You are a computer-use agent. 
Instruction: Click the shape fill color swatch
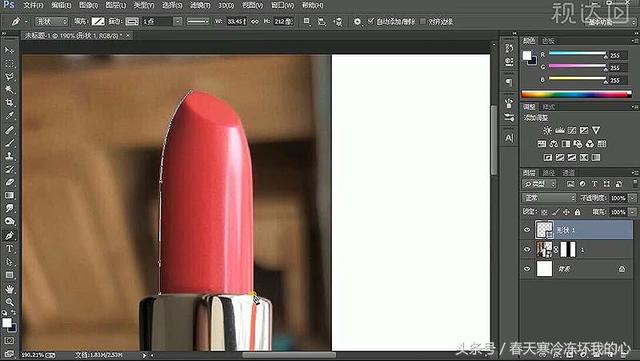pyautogui.click(x=98, y=21)
